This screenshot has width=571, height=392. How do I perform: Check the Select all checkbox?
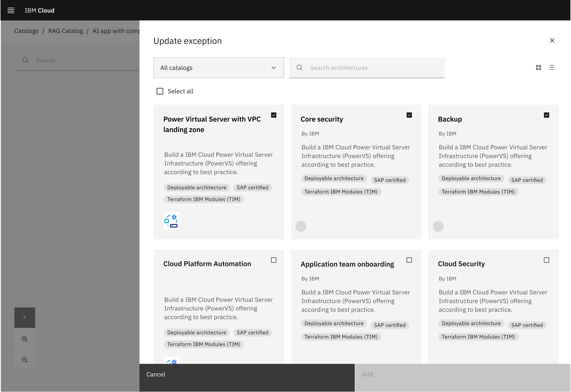point(160,91)
